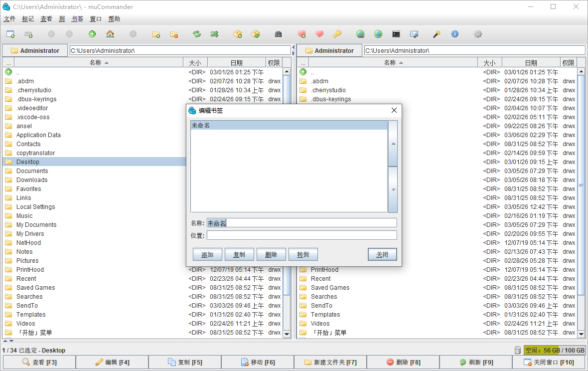Open the right Administrator drive selector
Screen dimensions: 588x371
click(329, 50)
